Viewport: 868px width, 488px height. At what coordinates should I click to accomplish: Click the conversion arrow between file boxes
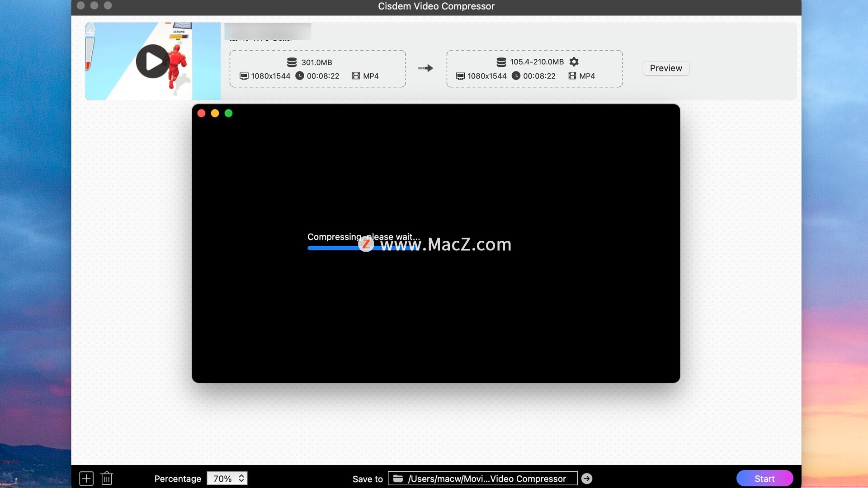tap(425, 68)
